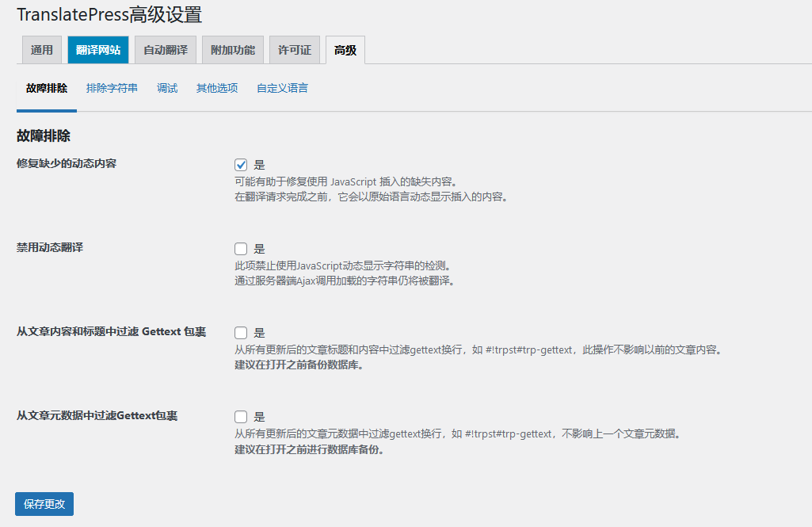Select the 故障排除 sub-tab
This screenshot has height=527, width=812.
click(46, 89)
